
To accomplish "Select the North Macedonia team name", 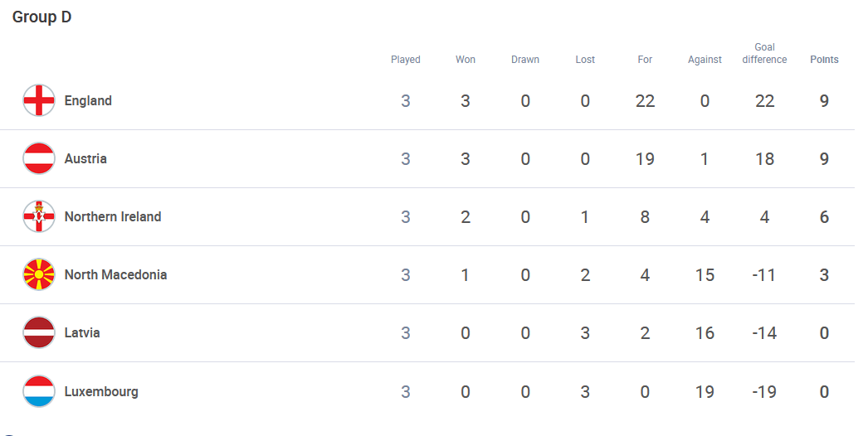I will point(115,275).
